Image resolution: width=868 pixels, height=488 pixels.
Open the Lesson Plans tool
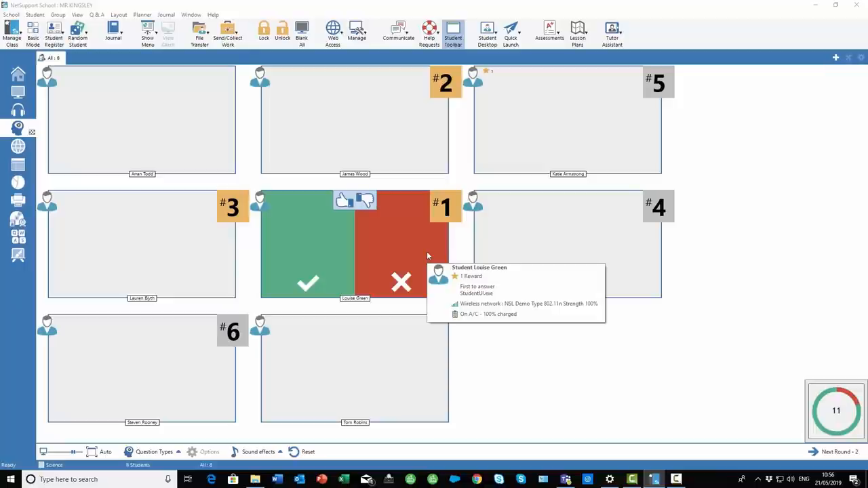[x=578, y=32]
